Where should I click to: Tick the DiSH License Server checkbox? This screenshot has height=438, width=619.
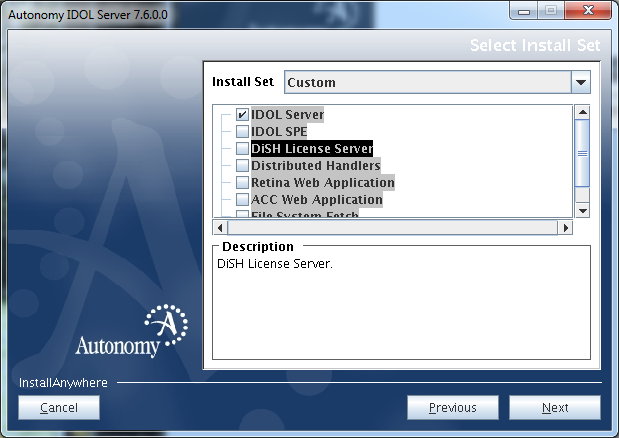click(242, 148)
